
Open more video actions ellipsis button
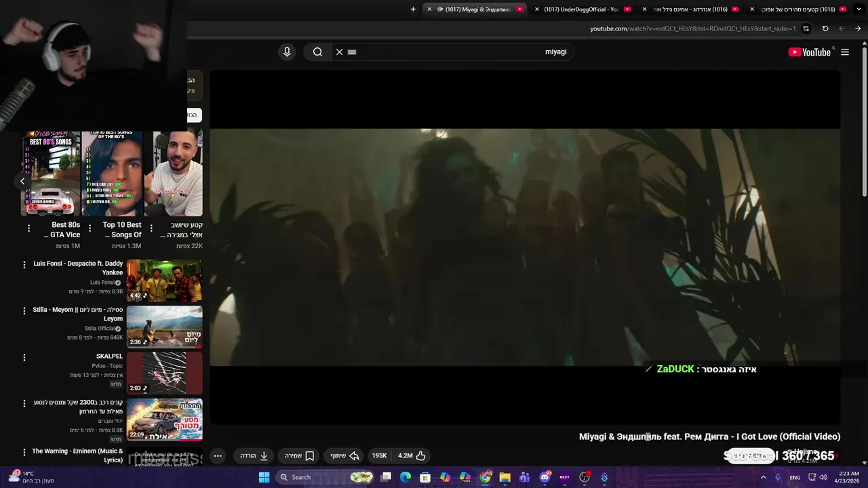218,455
